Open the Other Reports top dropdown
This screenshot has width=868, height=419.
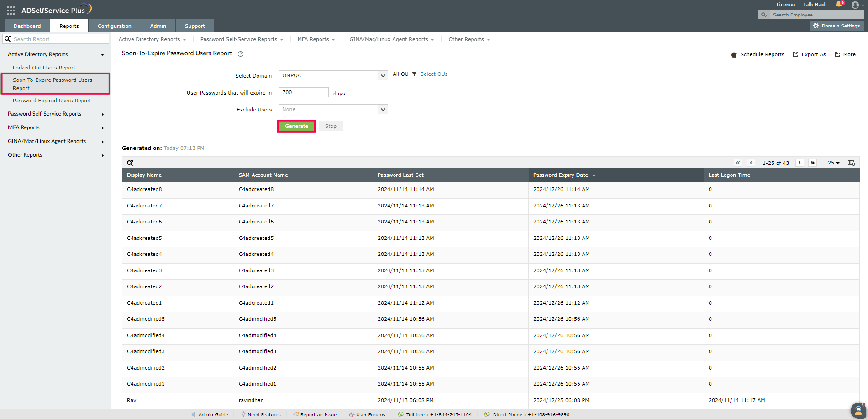coord(469,40)
